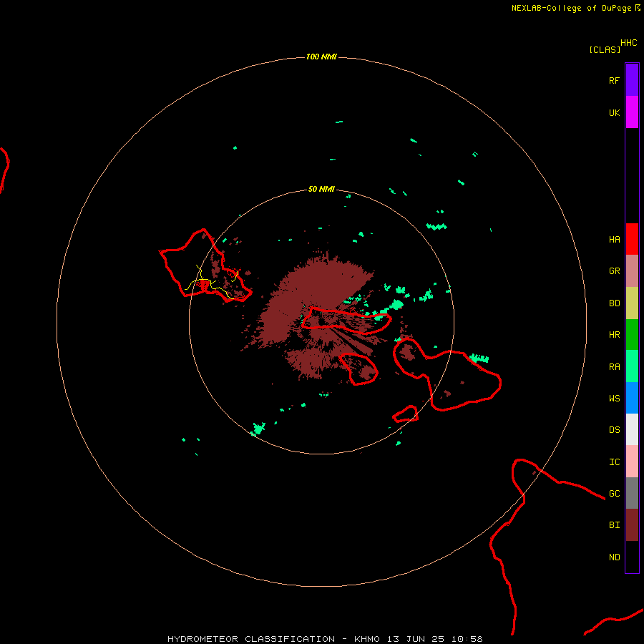Viewport: 644px width, 644px height.
Task: Click the UK magenta legend swatch
Action: pos(632,112)
